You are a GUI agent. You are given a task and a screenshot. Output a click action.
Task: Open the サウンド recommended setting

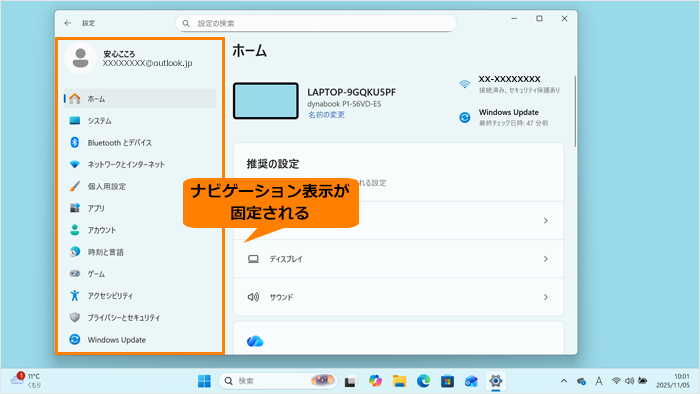pyautogui.click(x=398, y=297)
